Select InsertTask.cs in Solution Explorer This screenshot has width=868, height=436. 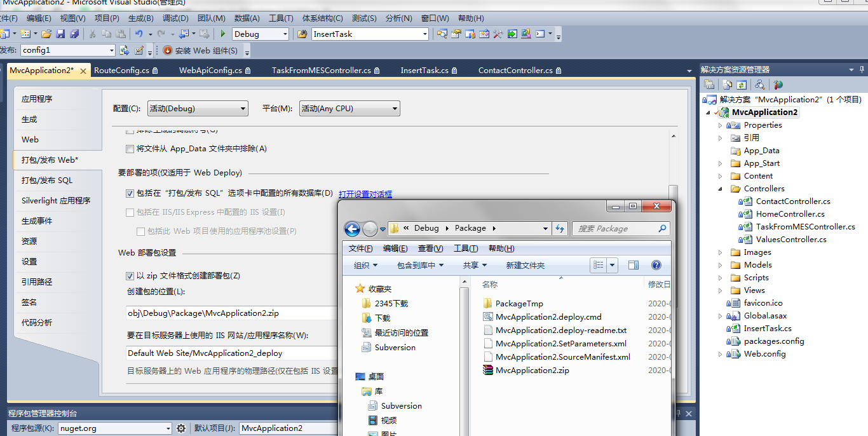pyautogui.click(x=768, y=329)
